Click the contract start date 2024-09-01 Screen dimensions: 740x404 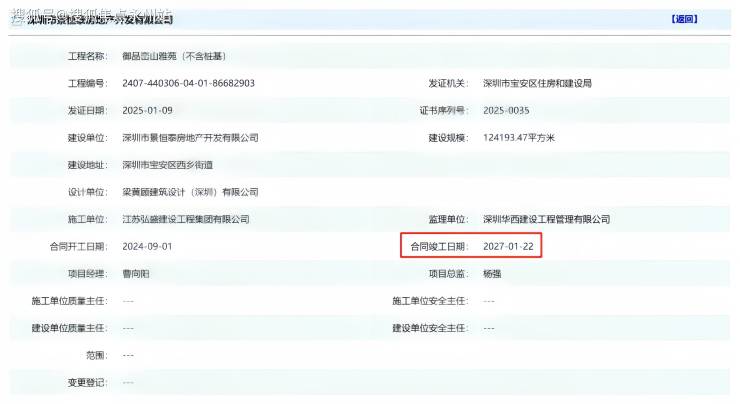tap(147, 246)
